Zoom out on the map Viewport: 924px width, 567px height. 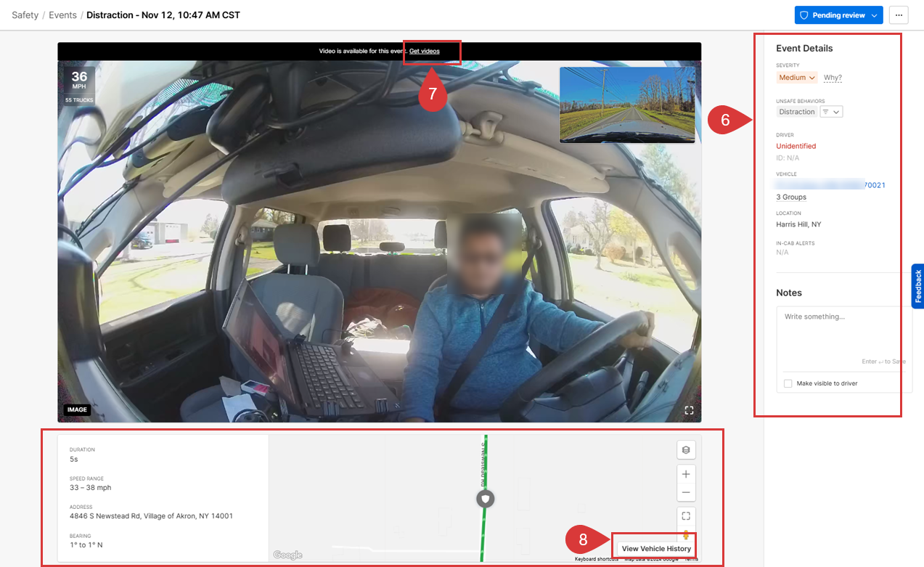pyautogui.click(x=686, y=492)
